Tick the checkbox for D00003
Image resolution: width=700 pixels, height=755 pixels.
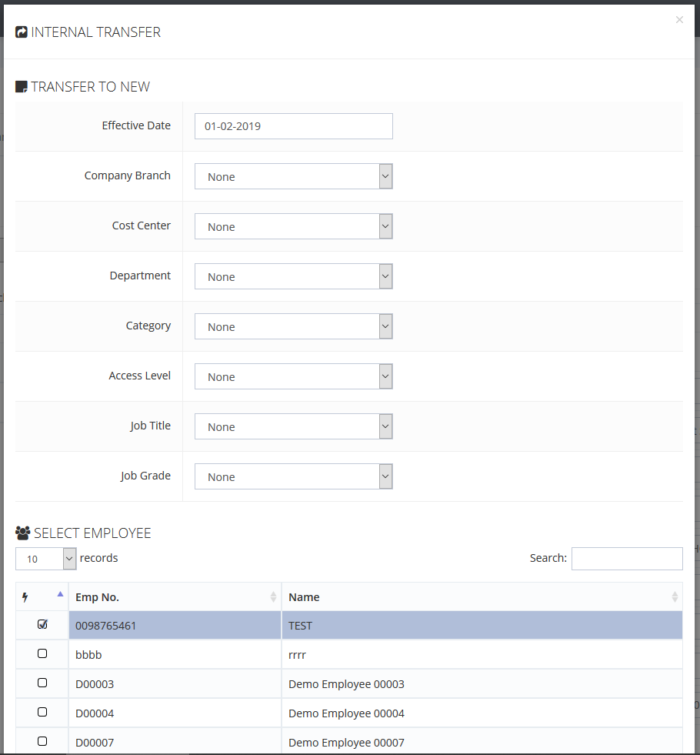tap(42, 683)
